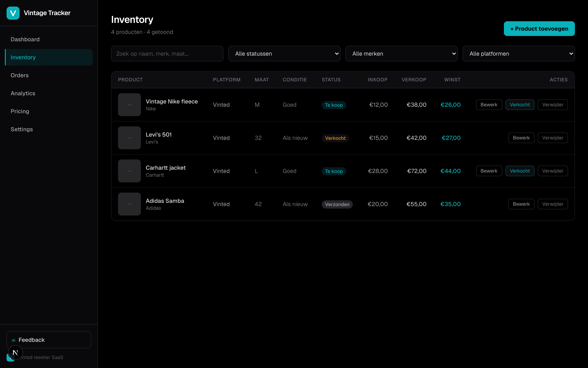Click the product name Vintage Nike fleece
588x368 pixels.
[x=171, y=101]
